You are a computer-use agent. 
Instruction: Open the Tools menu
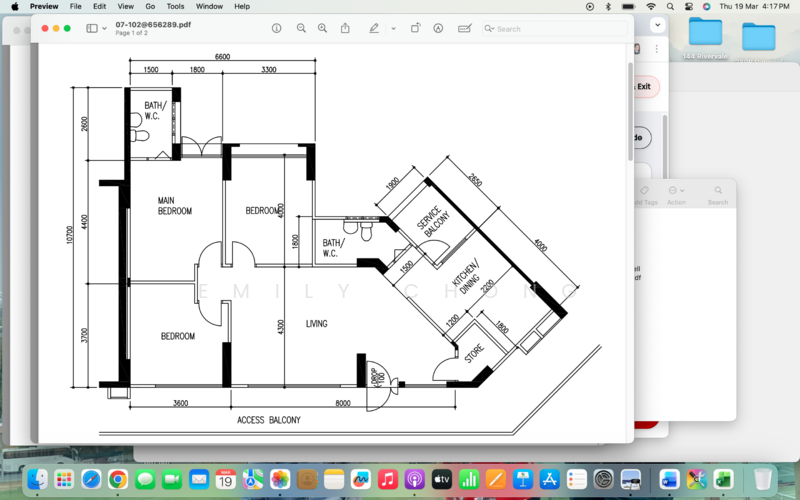(175, 6)
